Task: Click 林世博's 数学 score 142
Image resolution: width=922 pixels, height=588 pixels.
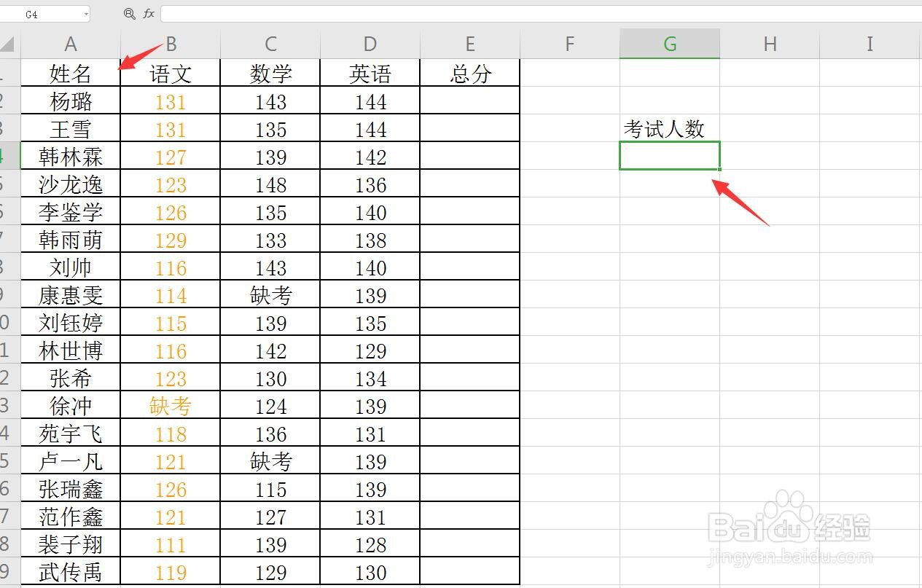Action: (x=270, y=350)
